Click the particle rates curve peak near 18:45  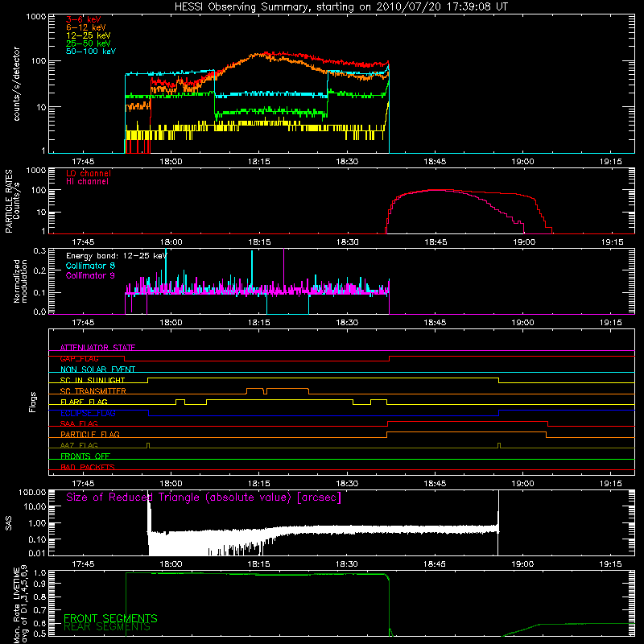point(436,190)
